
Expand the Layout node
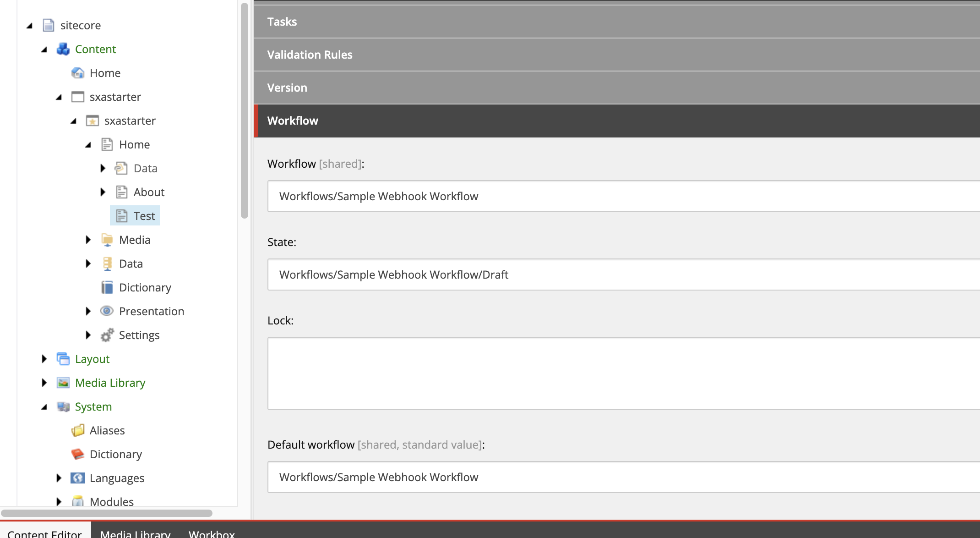tap(44, 359)
